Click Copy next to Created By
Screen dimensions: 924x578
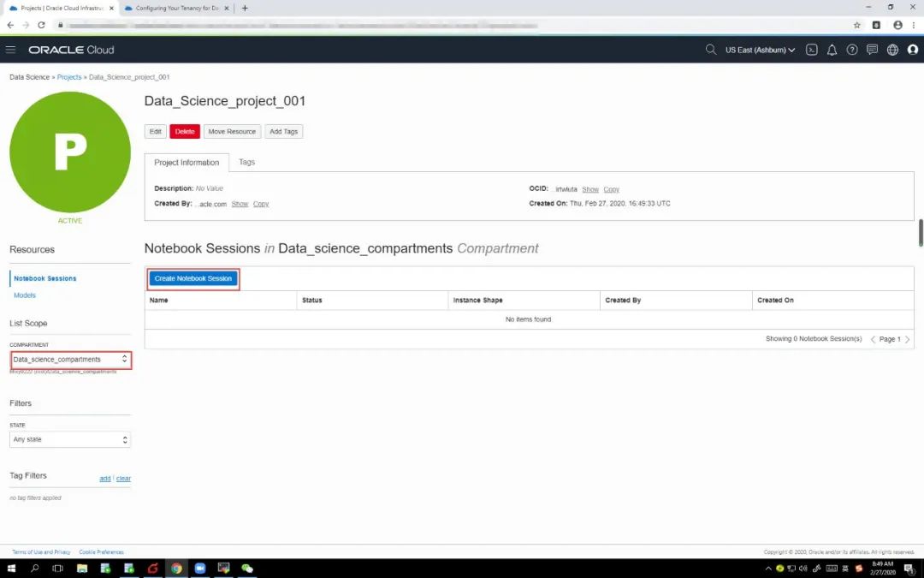[261, 204]
